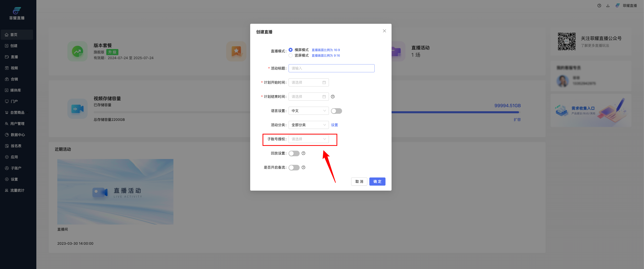The width and height of the screenshot is (644, 269).
Task: Enable the 回放设置 toggle switch
Action: coord(294,153)
